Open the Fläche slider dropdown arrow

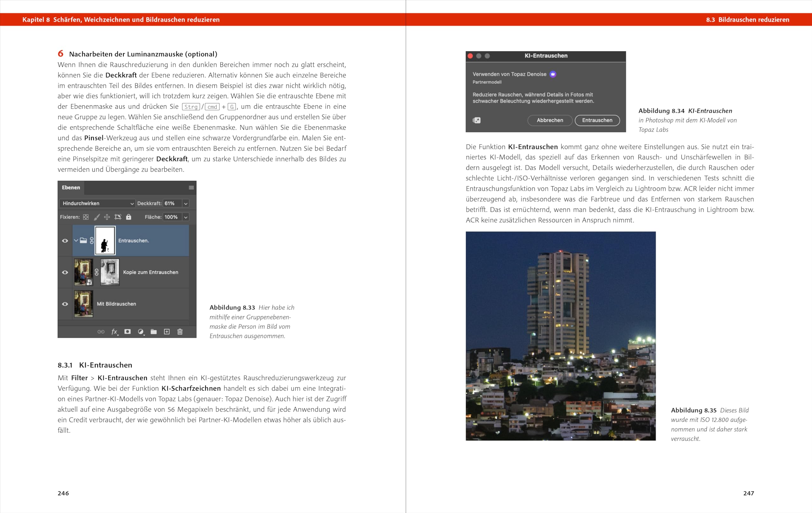186,217
